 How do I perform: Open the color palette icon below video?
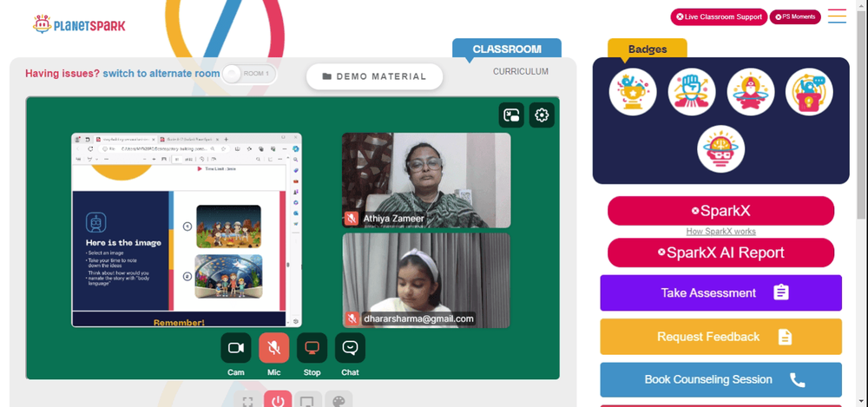(x=339, y=401)
